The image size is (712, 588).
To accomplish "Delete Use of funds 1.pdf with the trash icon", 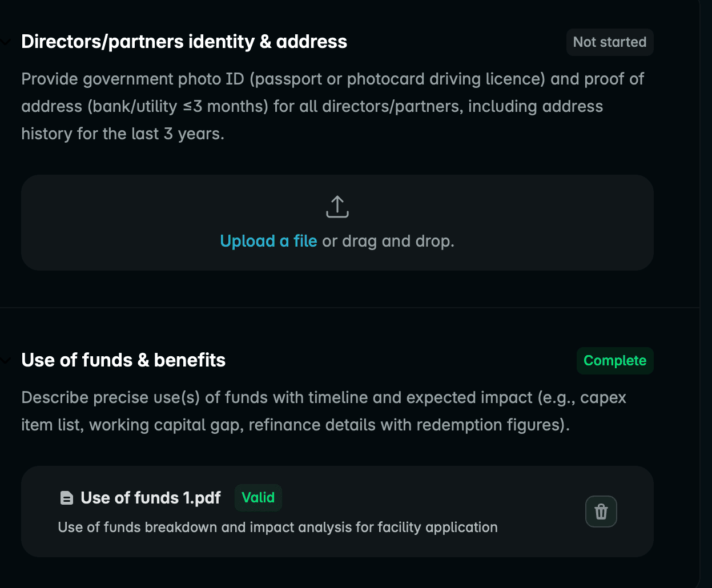I will point(601,512).
